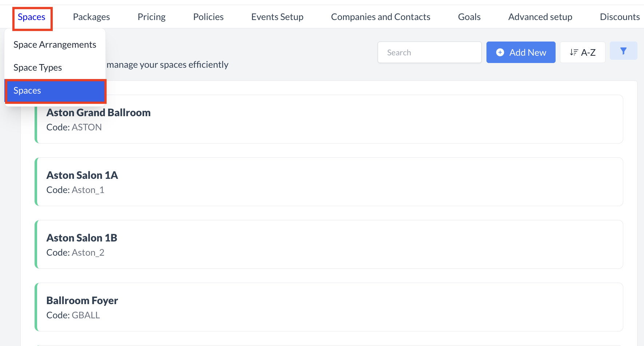Click the A-Z sort order button
This screenshot has width=644, height=346.
pyautogui.click(x=582, y=52)
